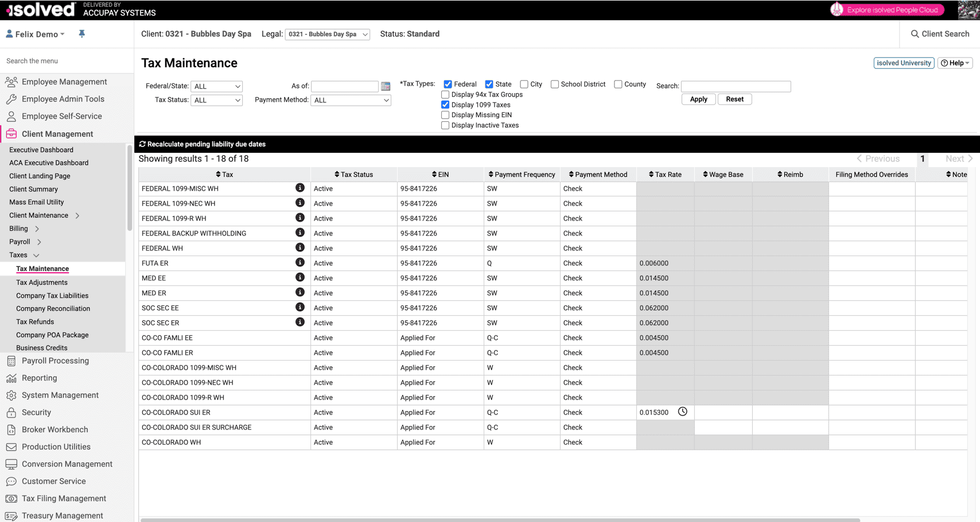The width and height of the screenshot is (980, 522).
Task: Open the Payment Method dropdown
Action: click(351, 100)
